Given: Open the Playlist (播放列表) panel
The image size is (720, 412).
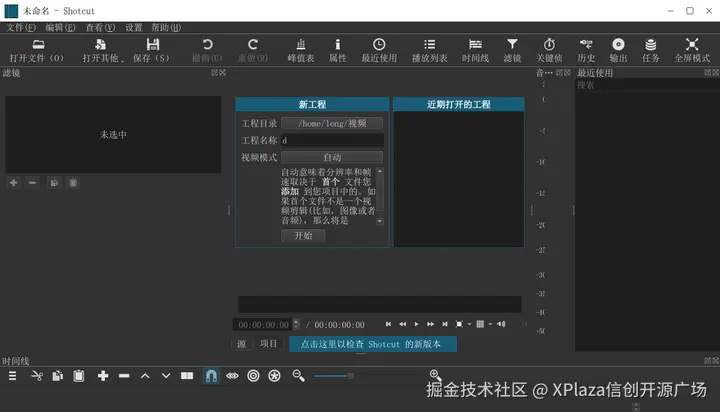Looking at the screenshot, I should click(429, 51).
